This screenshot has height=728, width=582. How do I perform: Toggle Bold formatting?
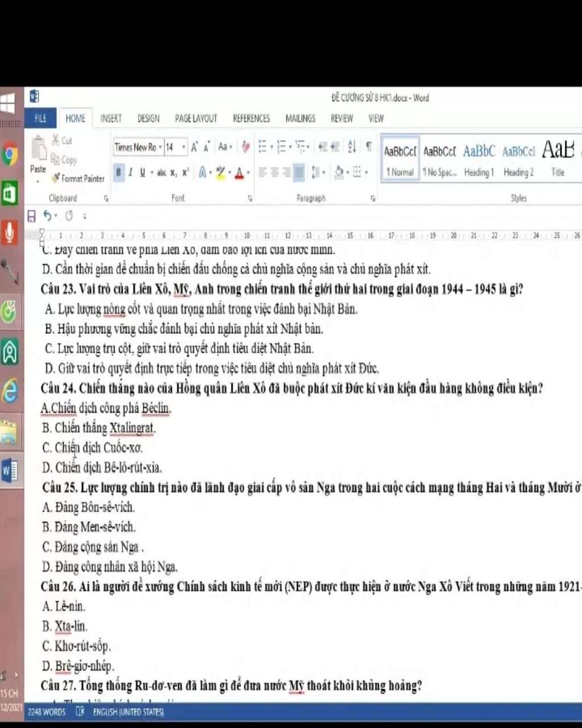click(x=119, y=172)
